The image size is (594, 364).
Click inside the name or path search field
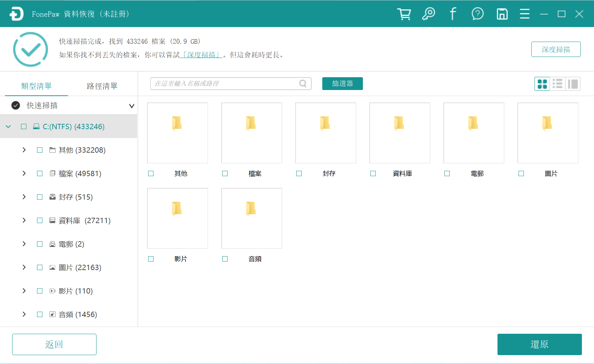[x=221, y=84]
